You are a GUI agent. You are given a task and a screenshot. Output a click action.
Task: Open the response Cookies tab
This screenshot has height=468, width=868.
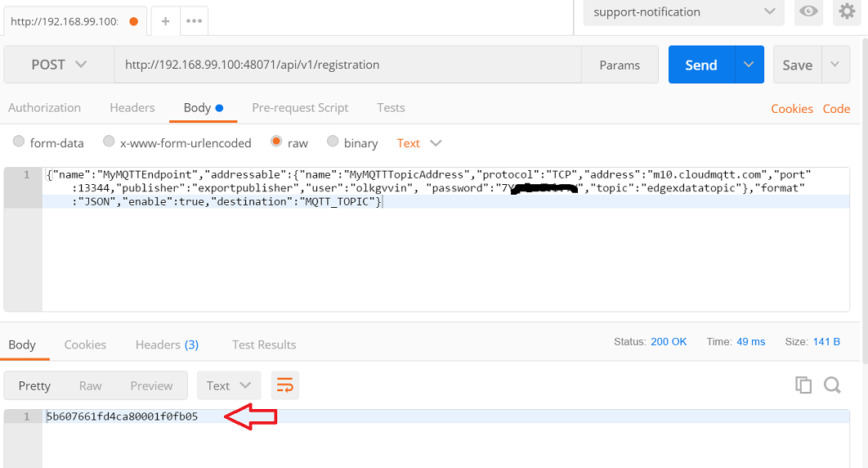85,344
